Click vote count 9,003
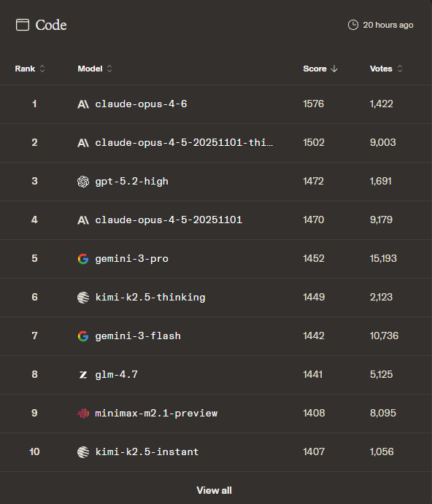Viewport: 432px width, 504px height. click(383, 143)
